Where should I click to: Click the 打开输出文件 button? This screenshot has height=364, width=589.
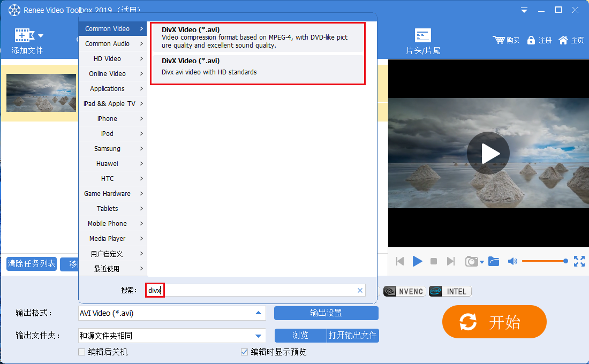pyautogui.click(x=353, y=336)
